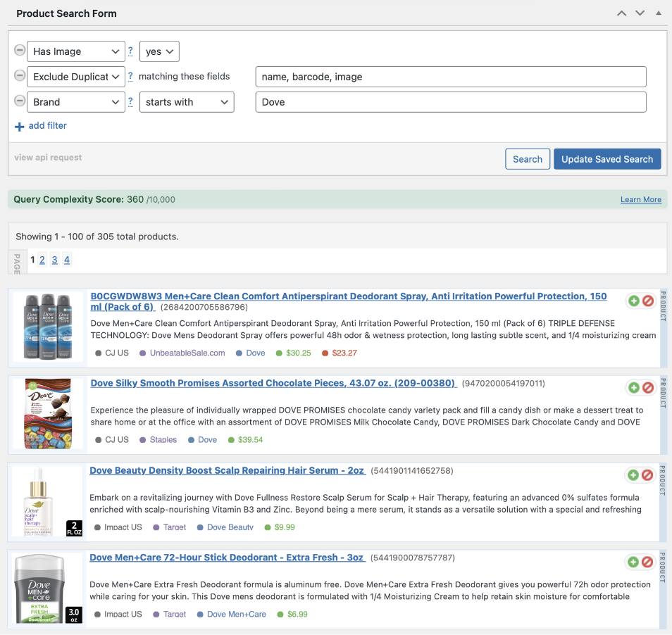Add the Men+Care Deodorant Spray Pack of 6 product

[x=634, y=301]
